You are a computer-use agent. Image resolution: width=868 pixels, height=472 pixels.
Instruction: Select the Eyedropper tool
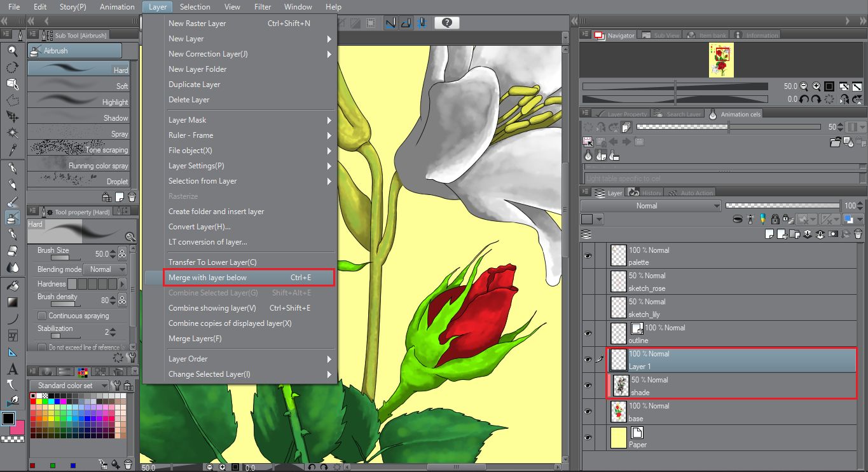(x=12, y=149)
